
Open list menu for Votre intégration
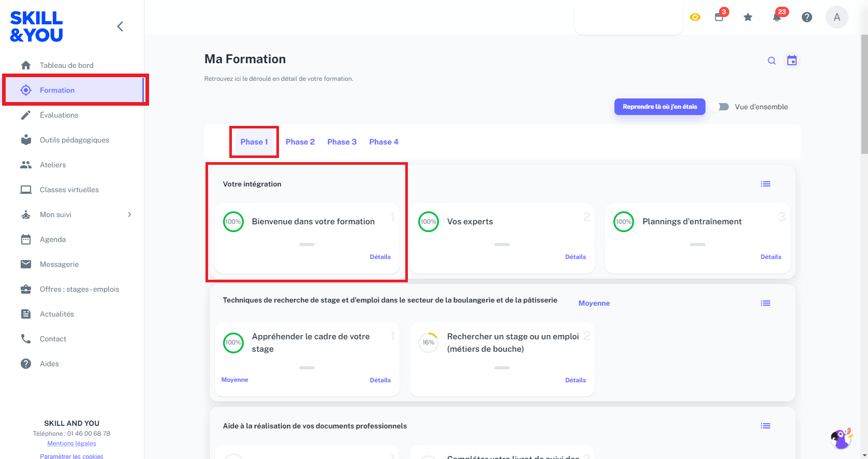766,184
